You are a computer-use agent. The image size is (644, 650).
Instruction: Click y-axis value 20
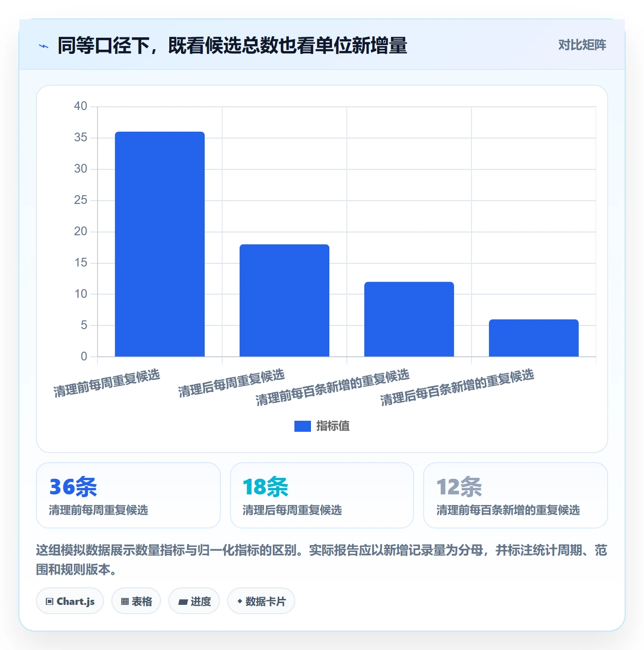click(x=80, y=232)
